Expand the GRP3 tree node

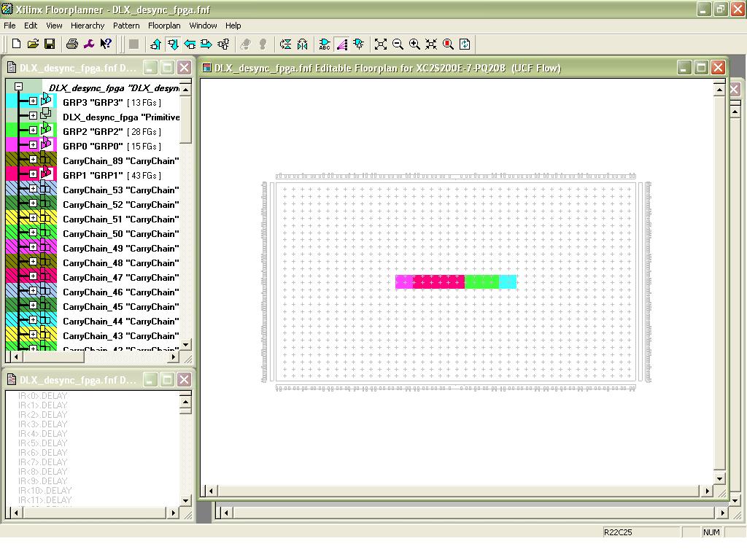point(33,101)
